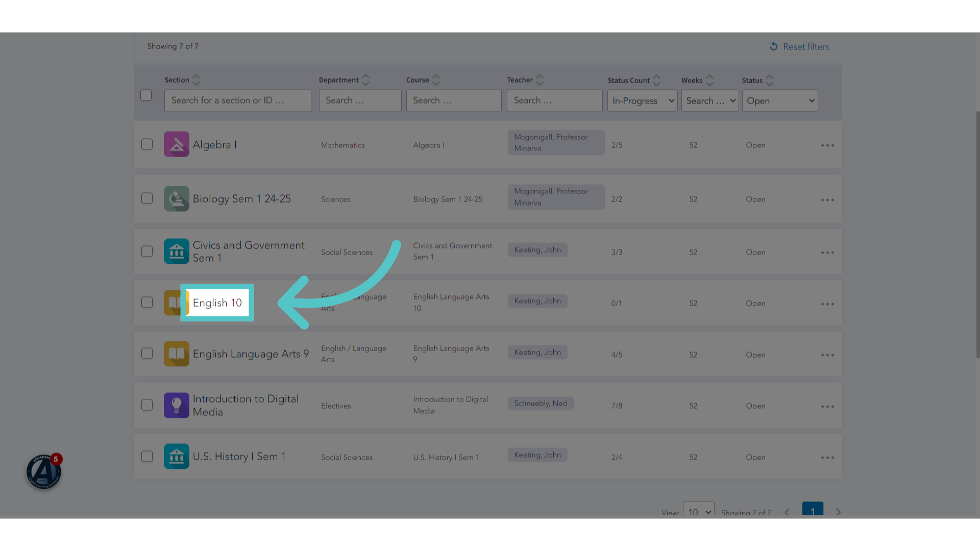Open the English 10 section

coord(217,303)
